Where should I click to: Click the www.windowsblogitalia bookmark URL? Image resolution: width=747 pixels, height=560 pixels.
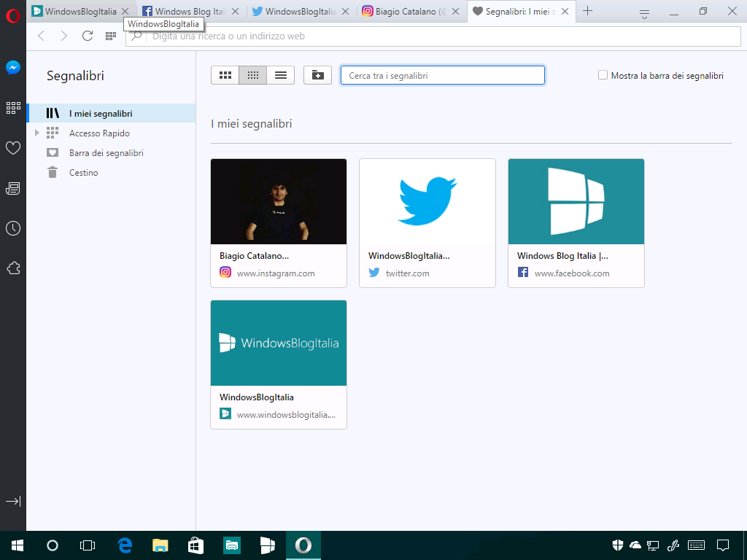pyautogui.click(x=286, y=415)
